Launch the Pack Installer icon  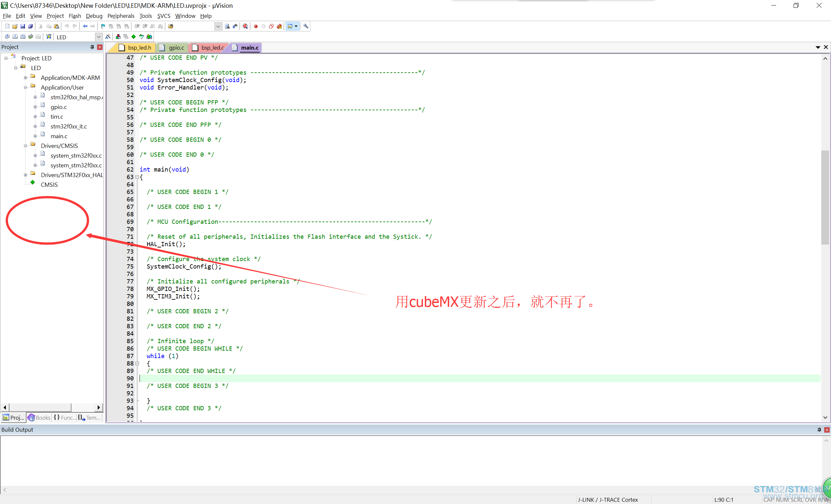tap(149, 37)
